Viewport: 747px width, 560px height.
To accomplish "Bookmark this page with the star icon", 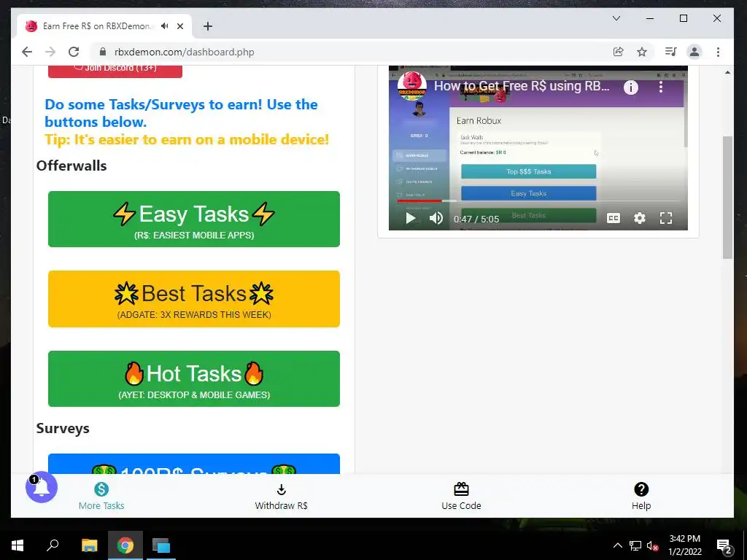I will point(642,52).
